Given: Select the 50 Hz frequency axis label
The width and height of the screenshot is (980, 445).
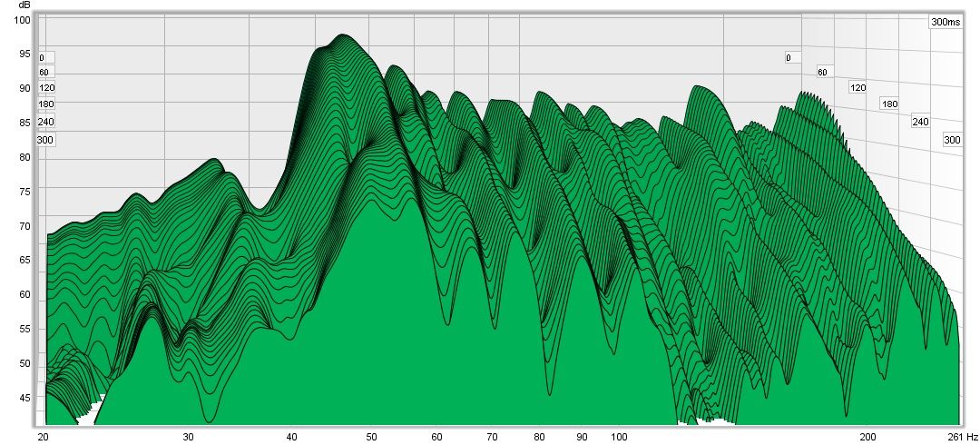Looking at the screenshot, I should pyautogui.click(x=371, y=437).
